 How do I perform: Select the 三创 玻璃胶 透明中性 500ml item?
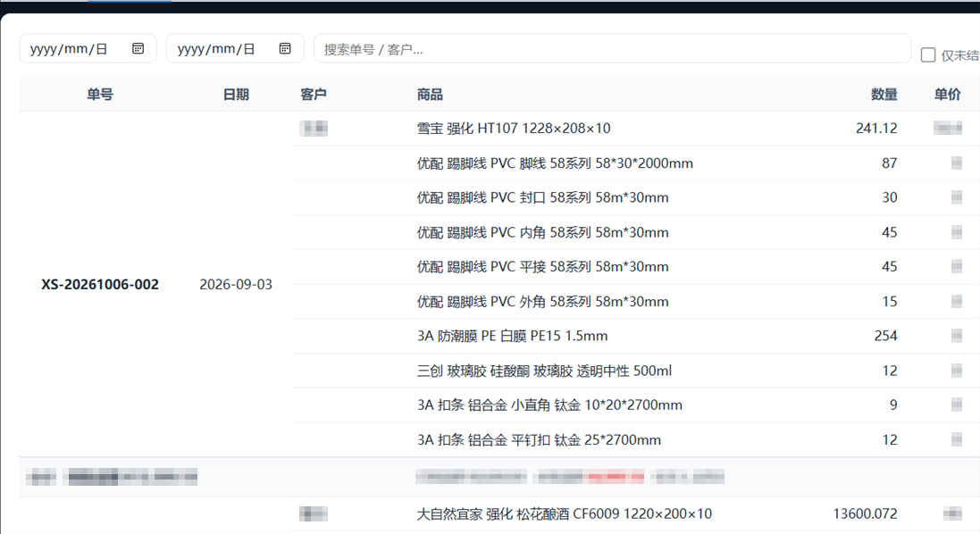click(544, 371)
